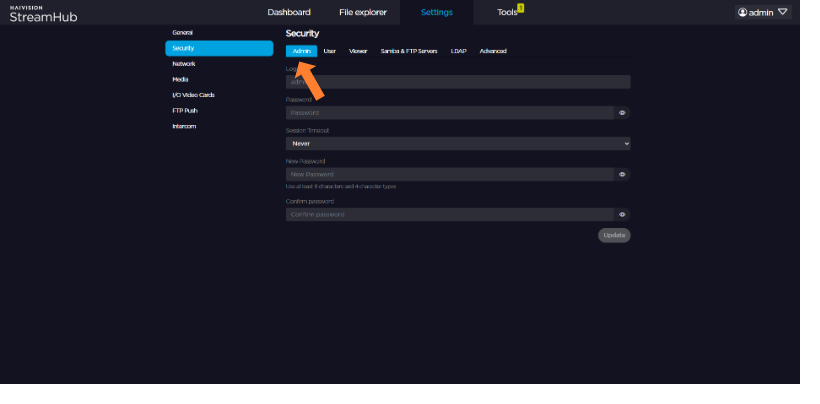Select Network in the settings sidebar
The width and height of the screenshot is (820, 404).
184,63
